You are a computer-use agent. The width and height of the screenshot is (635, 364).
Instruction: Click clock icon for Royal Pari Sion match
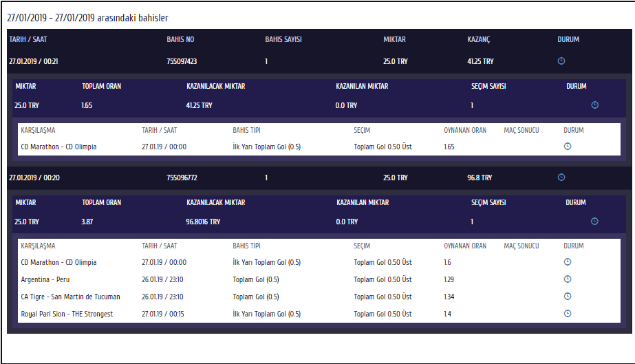point(568,314)
